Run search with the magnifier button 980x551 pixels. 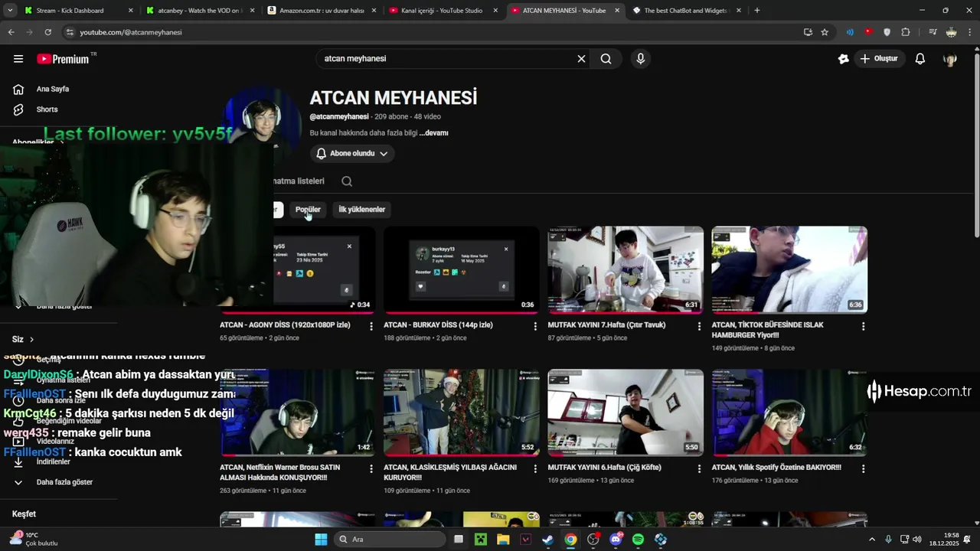[606, 59]
